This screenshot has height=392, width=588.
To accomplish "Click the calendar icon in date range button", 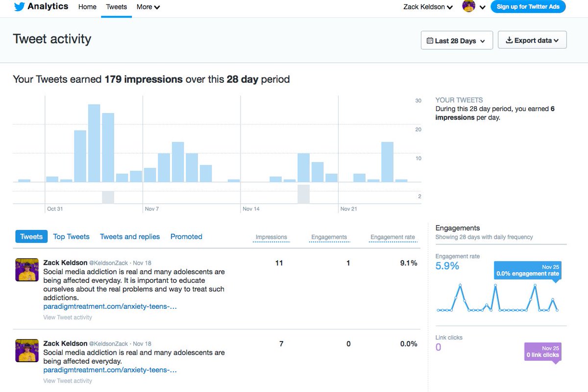I will click(x=430, y=41).
